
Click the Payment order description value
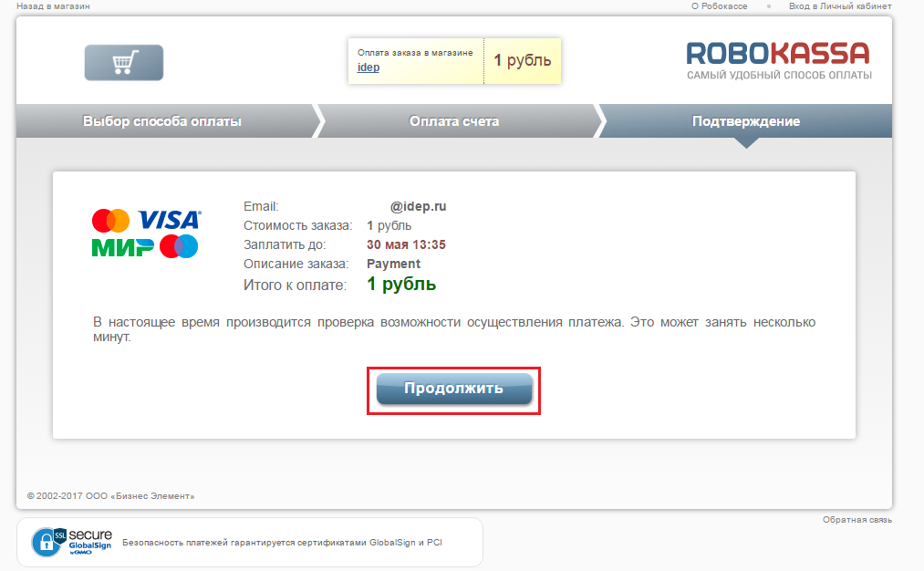(394, 264)
